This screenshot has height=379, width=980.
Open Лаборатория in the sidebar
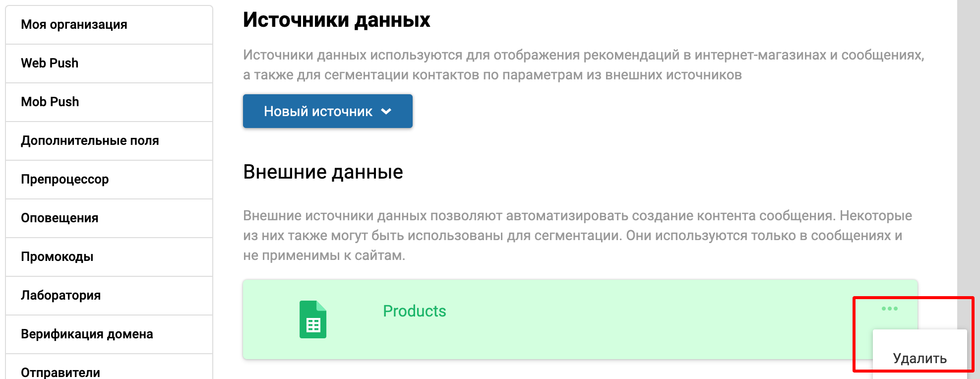61,295
